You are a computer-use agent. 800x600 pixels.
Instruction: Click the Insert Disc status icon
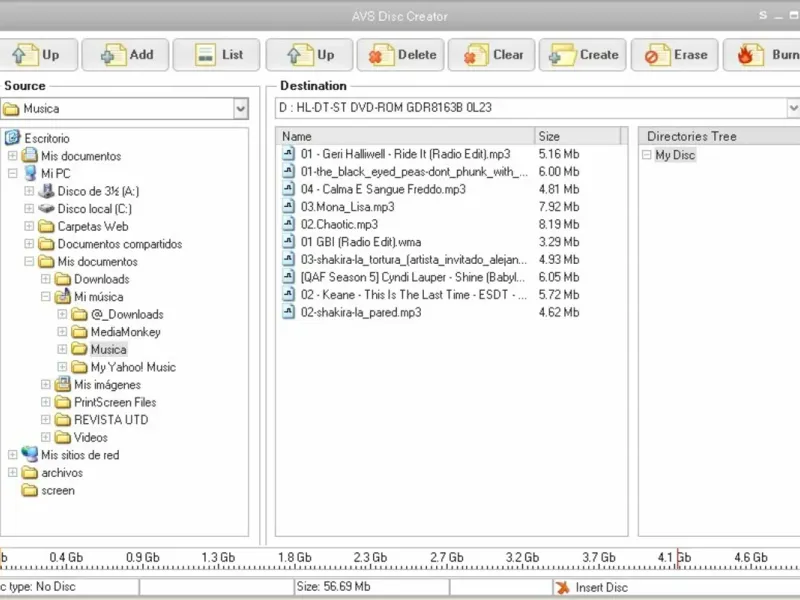pos(563,588)
